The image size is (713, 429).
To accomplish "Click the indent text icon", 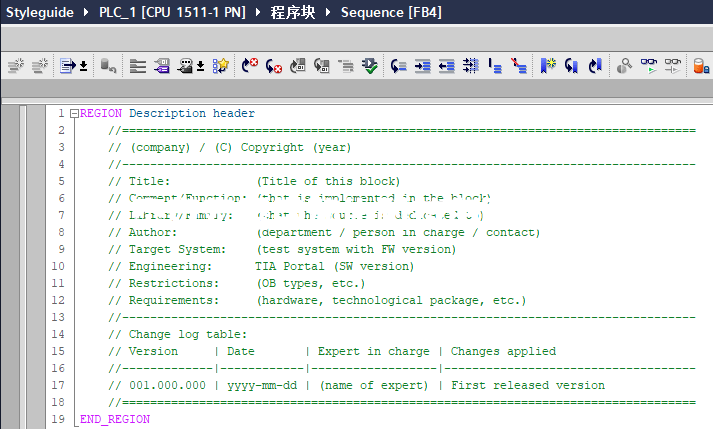I will pyautogui.click(x=421, y=66).
